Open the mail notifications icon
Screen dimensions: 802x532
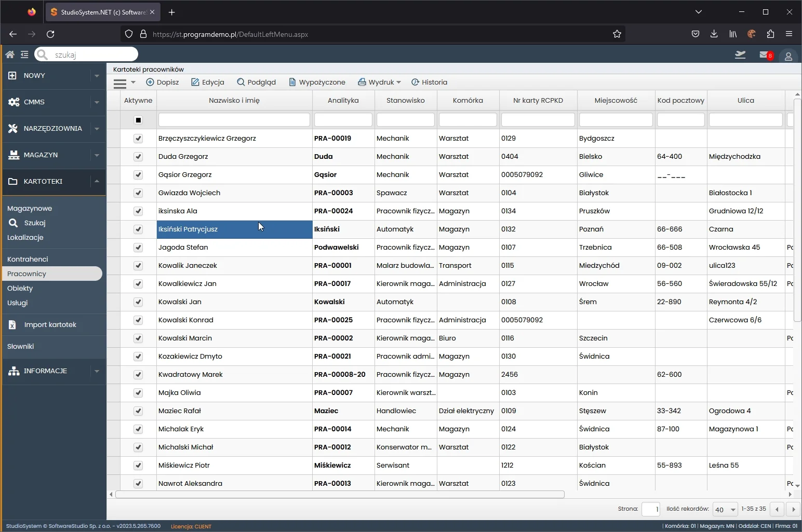tap(764, 54)
